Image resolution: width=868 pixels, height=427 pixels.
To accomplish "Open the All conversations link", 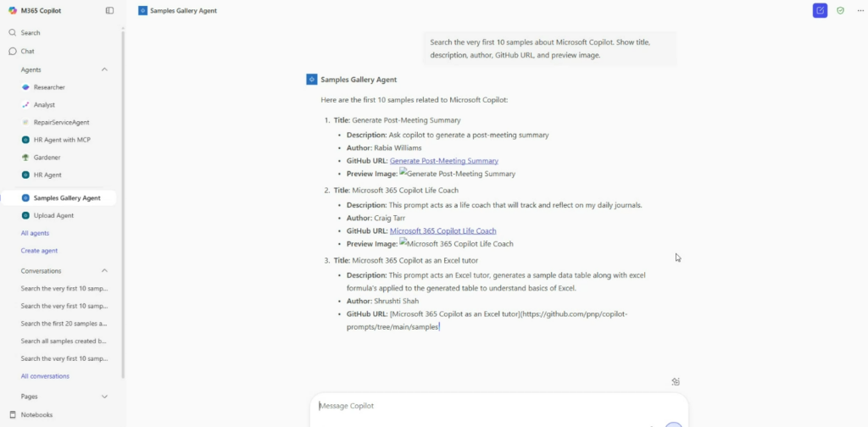I will click(46, 376).
